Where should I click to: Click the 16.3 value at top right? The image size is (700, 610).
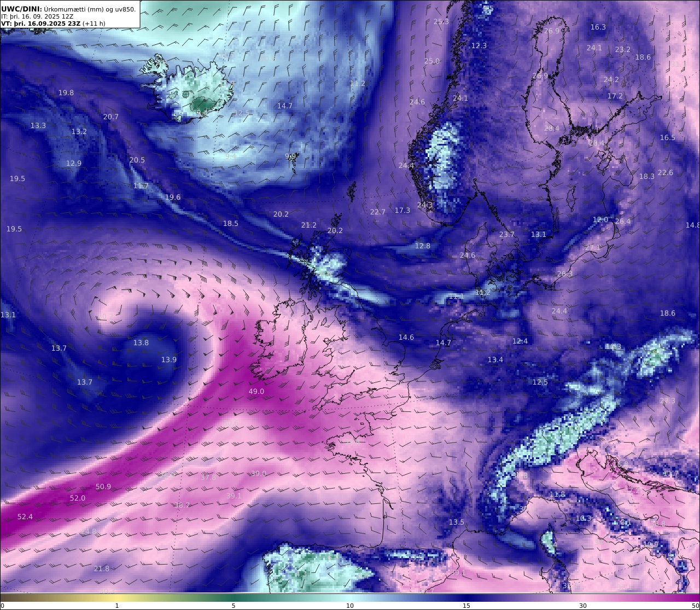click(x=598, y=27)
